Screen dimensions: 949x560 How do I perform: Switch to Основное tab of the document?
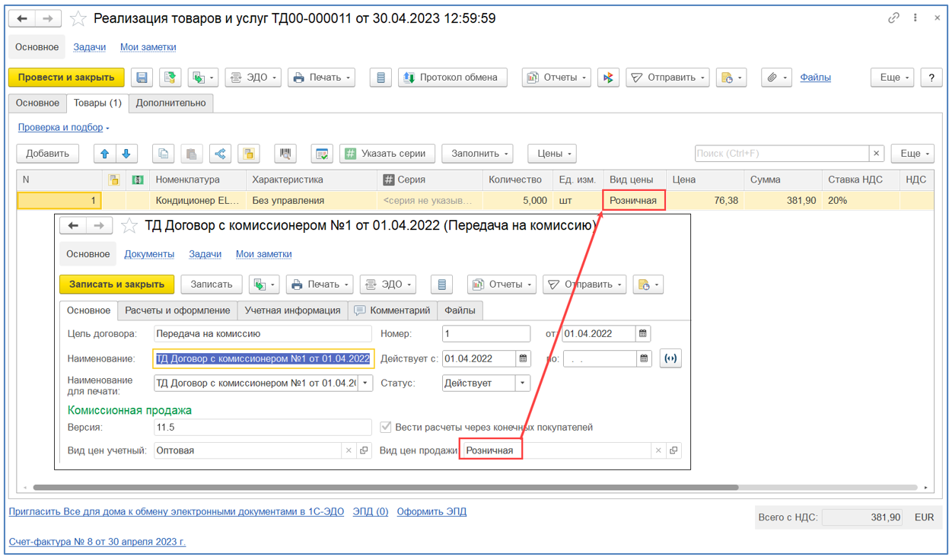(x=37, y=103)
